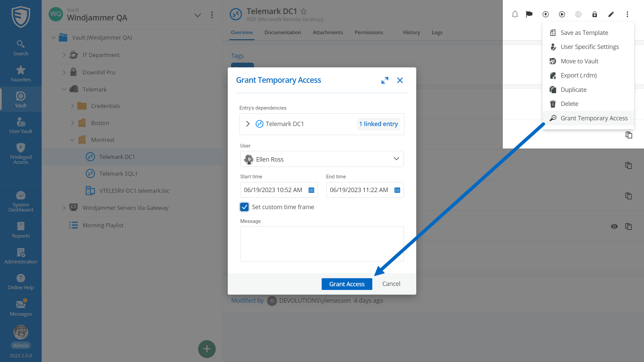644x362 pixels.
Task: Click the notification bell icon
Action: point(515,14)
